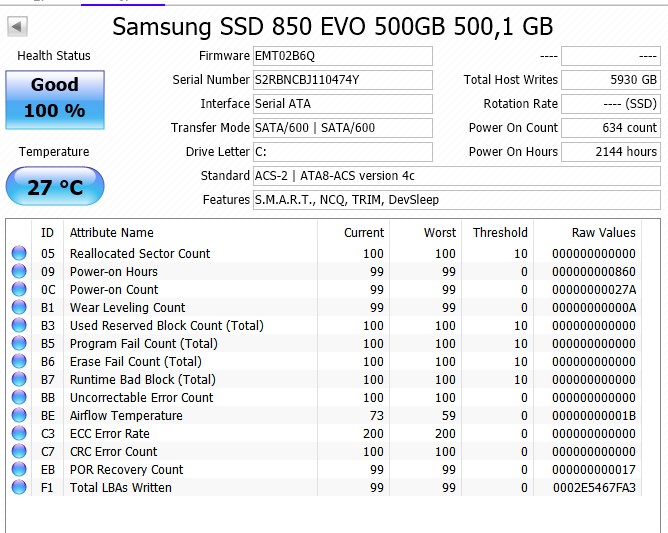Click the empty ---- field above Total Host Writes
This screenshot has width=668, height=533.
[611, 56]
